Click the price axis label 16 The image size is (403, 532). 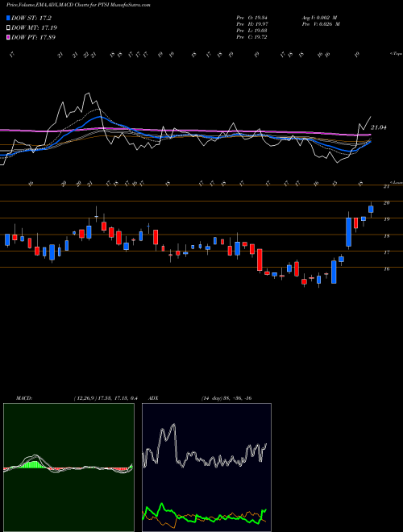point(386,268)
